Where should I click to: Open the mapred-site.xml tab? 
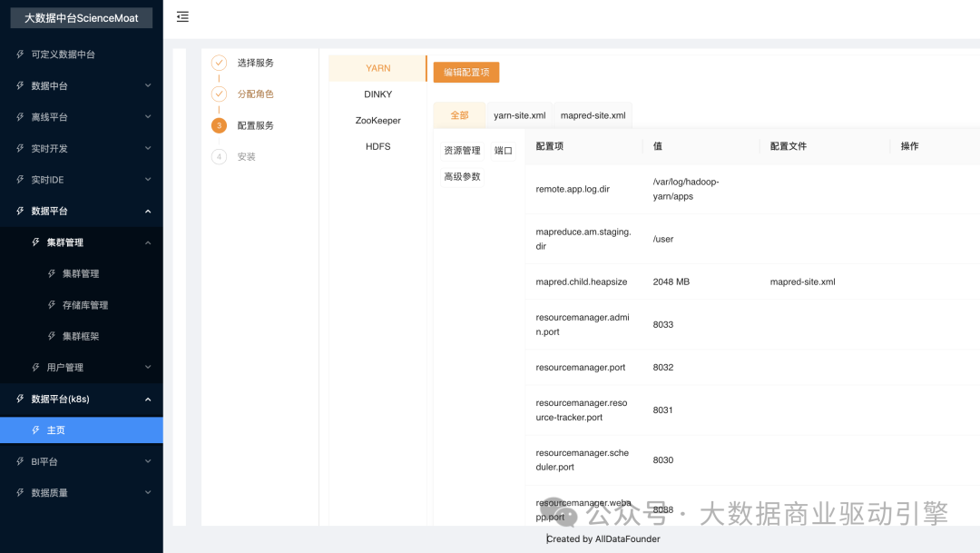pyautogui.click(x=593, y=115)
